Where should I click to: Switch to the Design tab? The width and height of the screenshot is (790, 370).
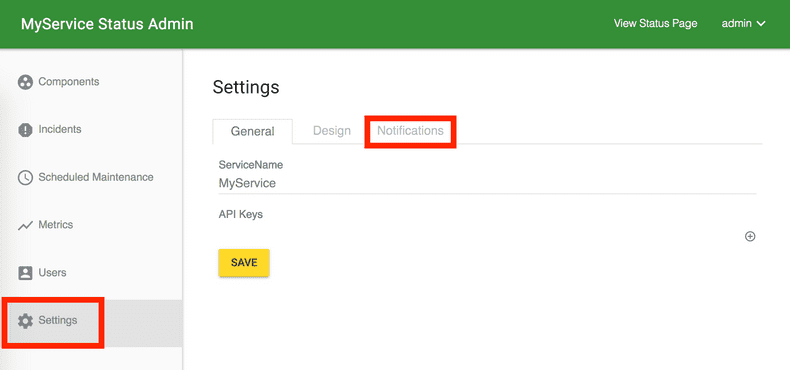[332, 131]
